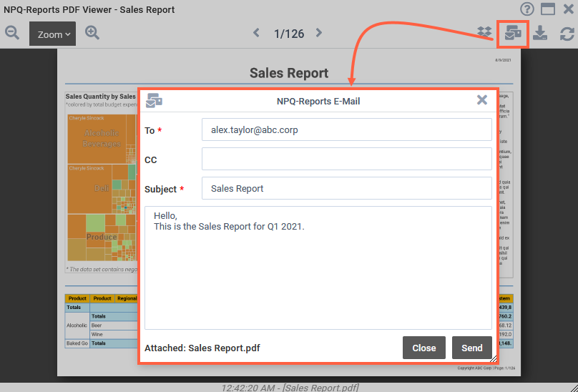The image size is (578, 392).
Task: Click the 'NPQ-Reports E-Mail' dialog title
Action: point(318,101)
